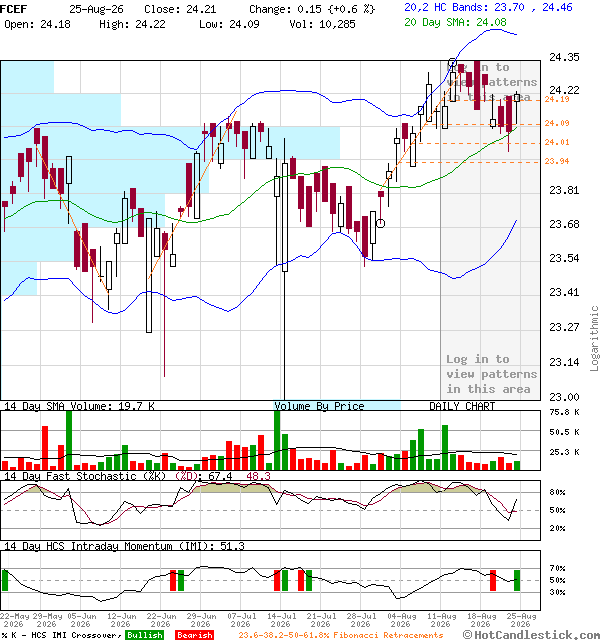Image resolution: width=600 pixels, height=640 pixels.
Task: Click the 25-Aug 2026 date label
Action: (521, 620)
